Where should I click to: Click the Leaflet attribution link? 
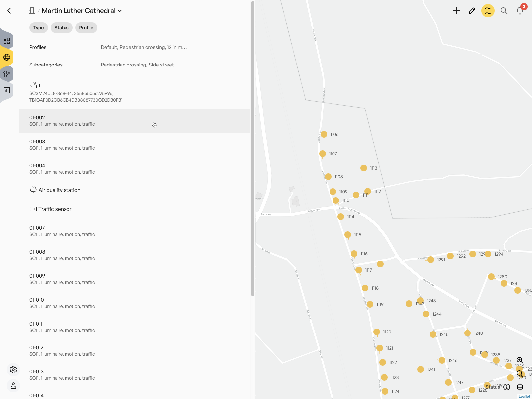(x=524, y=396)
